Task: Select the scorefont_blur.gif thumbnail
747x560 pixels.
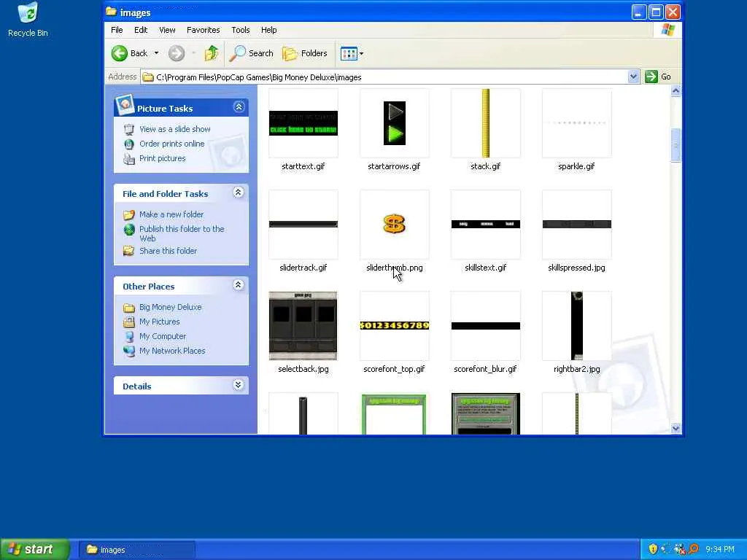Action: click(x=485, y=326)
